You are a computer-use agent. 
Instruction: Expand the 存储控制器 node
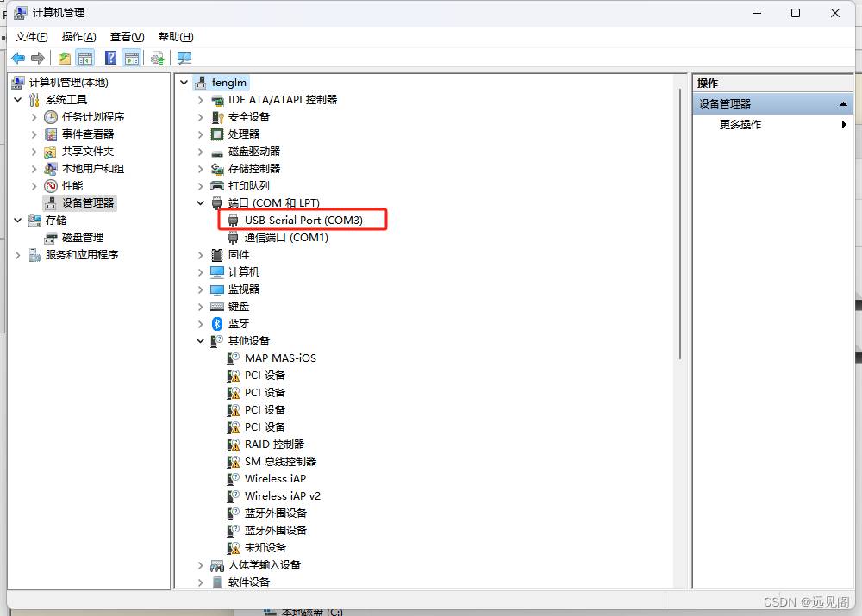pos(201,169)
